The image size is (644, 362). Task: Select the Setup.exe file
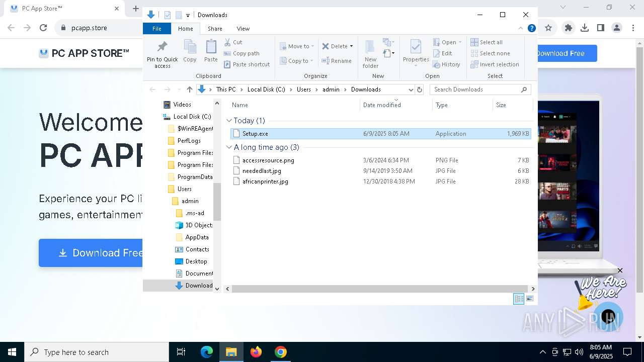pyautogui.click(x=255, y=134)
